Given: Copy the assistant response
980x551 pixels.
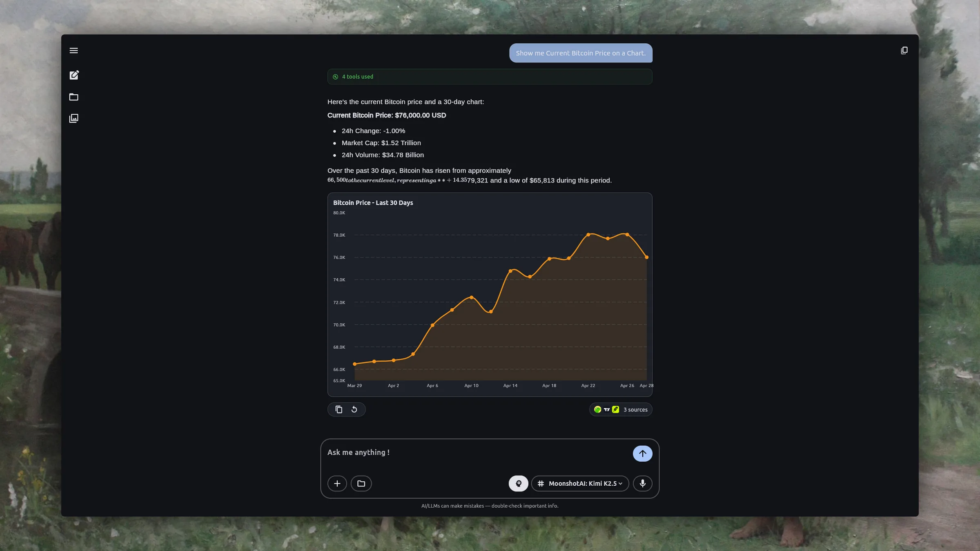Looking at the screenshot, I should (339, 409).
